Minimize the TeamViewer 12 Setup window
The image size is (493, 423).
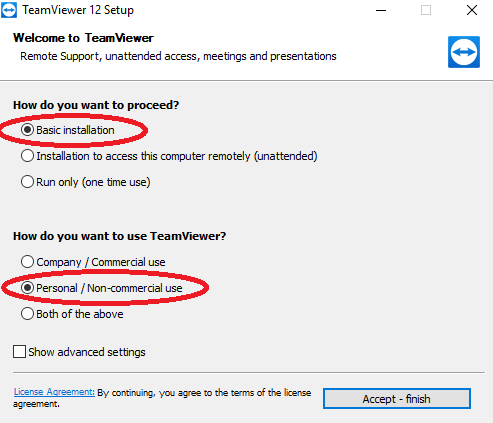pyautogui.click(x=381, y=10)
